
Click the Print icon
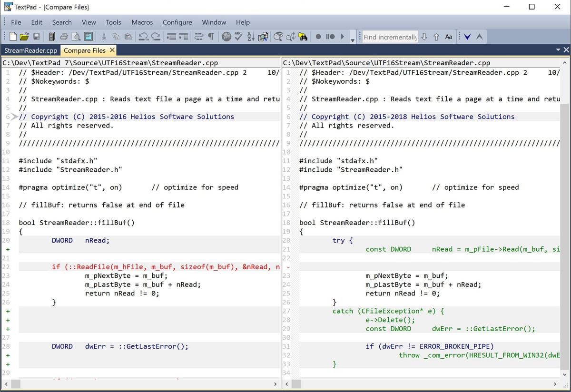click(64, 37)
